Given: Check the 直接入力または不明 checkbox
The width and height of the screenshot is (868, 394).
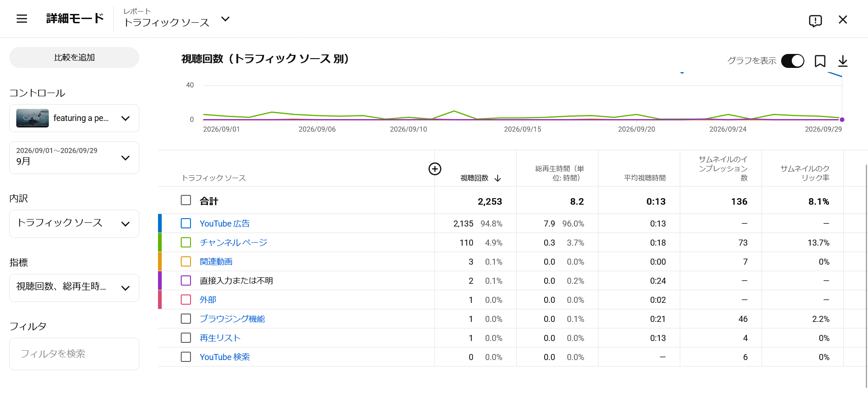Looking at the screenshot, I should pos(186,280).
